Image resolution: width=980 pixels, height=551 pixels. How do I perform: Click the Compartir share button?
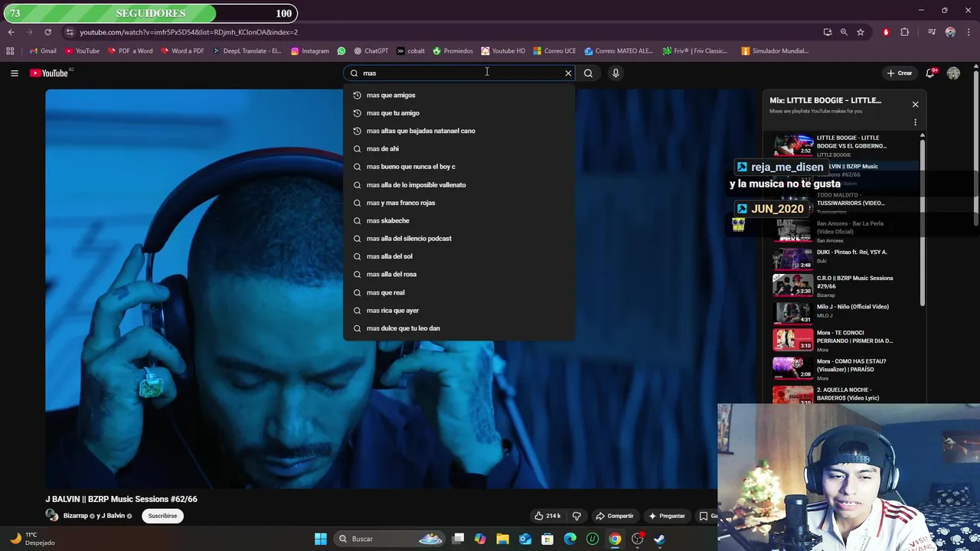click(615, 516)
